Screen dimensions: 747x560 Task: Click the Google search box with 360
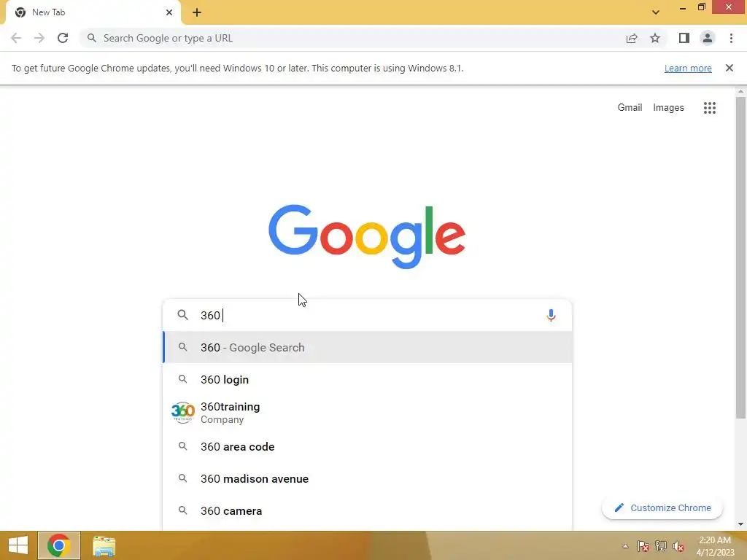367,315
